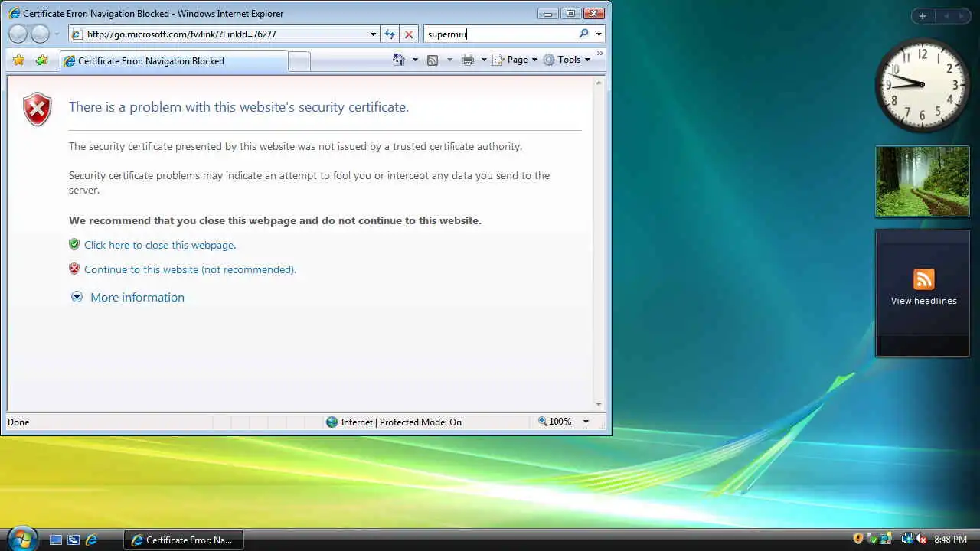
Task: Click Continue to this website link
Action: 190,269
